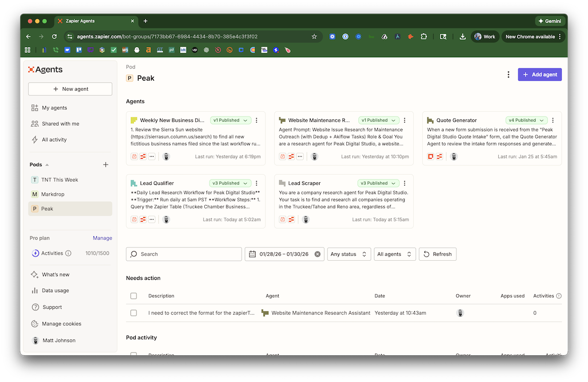The image size is (588, 382).
Task: Open Lead Qualifier agent card title
Action: 157,183
